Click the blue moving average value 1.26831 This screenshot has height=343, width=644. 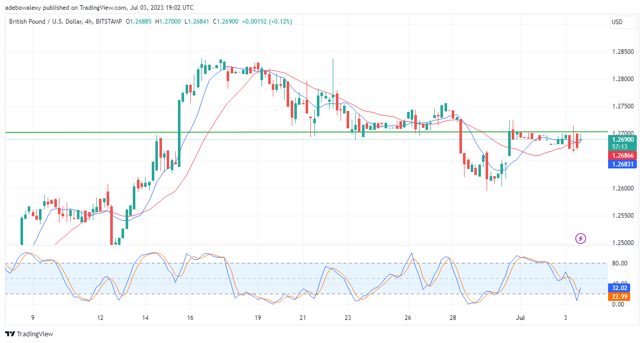pyautogui.click(x=622, y=164)
